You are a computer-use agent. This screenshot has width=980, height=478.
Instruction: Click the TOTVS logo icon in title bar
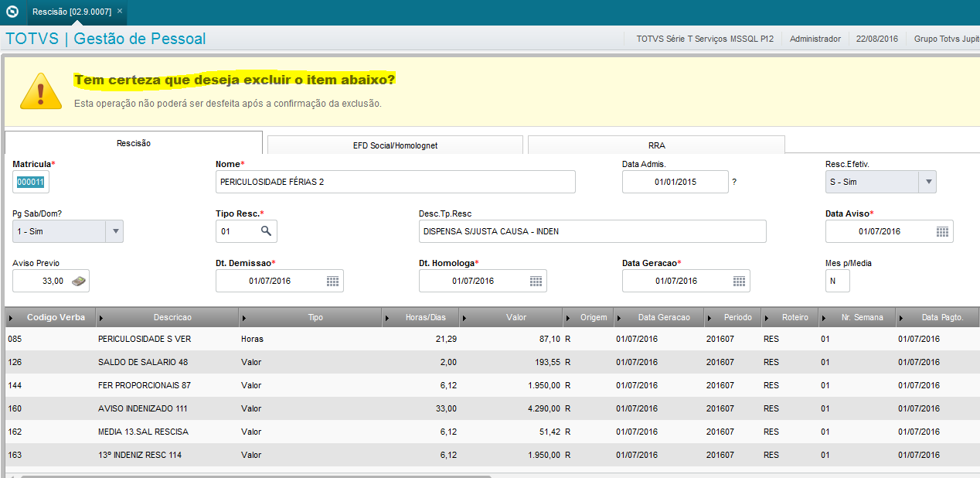[x=12, y=12]
